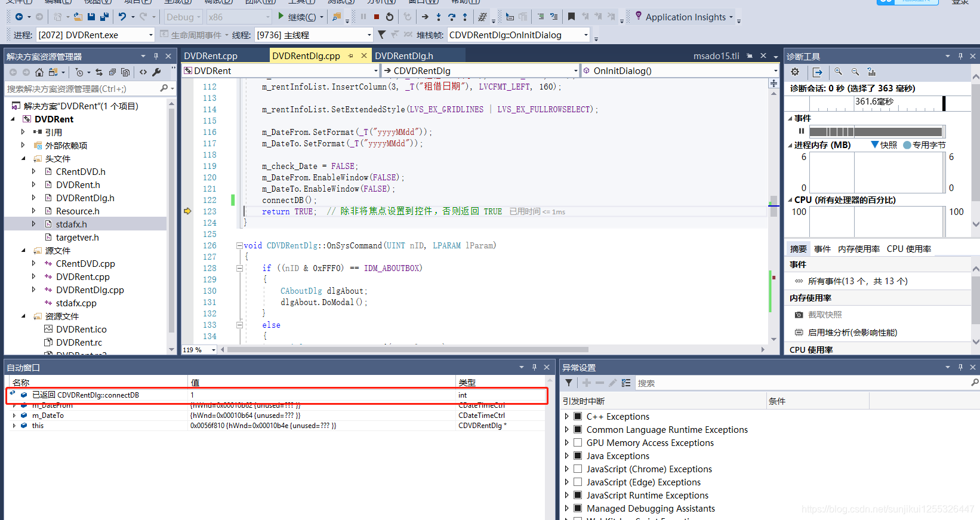Stop debugging with the red square
This screenshot has height=520, width=980.
coord(377,17)
